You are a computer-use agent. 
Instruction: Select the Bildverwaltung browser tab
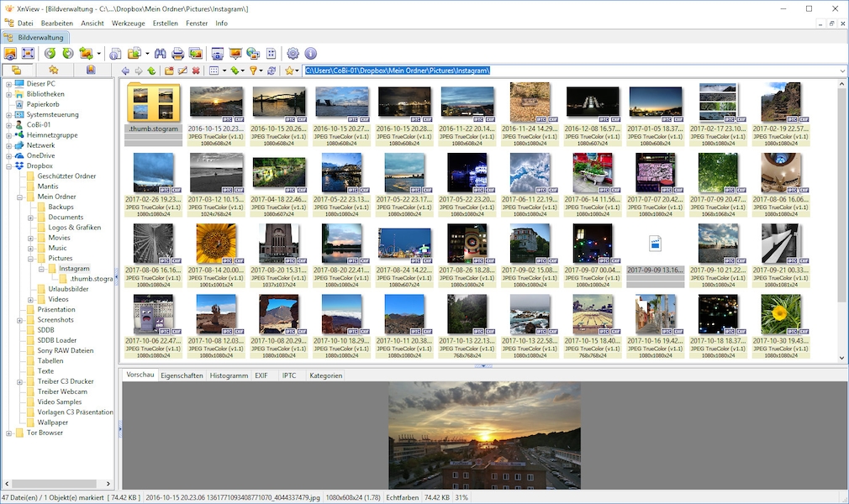coord(35,37)
